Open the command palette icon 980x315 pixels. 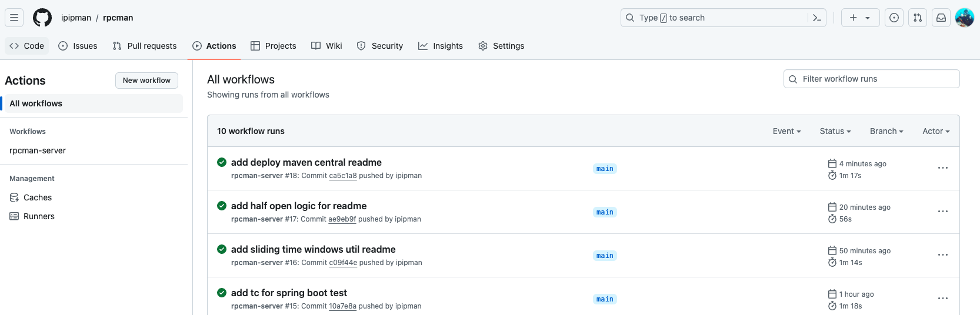pos(817,18)
